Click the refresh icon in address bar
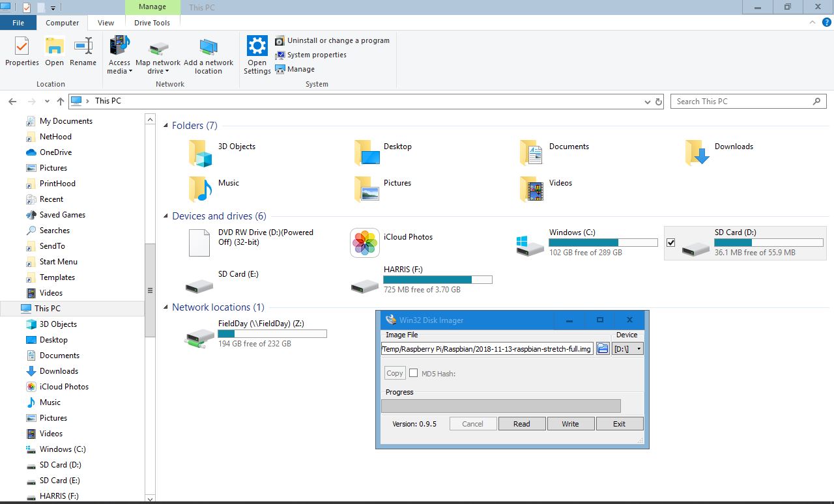Screen dimensions: 834x504 658,102
